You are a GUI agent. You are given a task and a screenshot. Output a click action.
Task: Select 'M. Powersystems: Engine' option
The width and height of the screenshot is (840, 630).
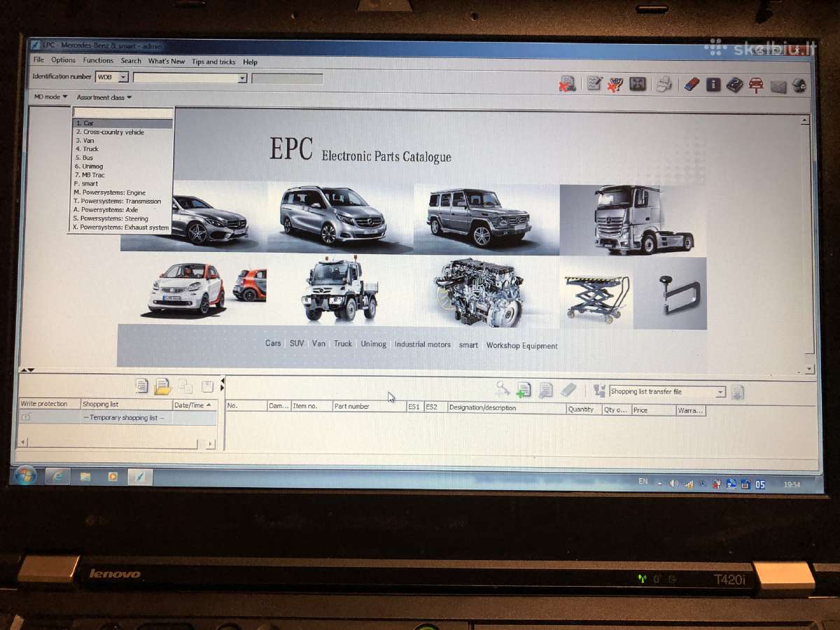122,192
